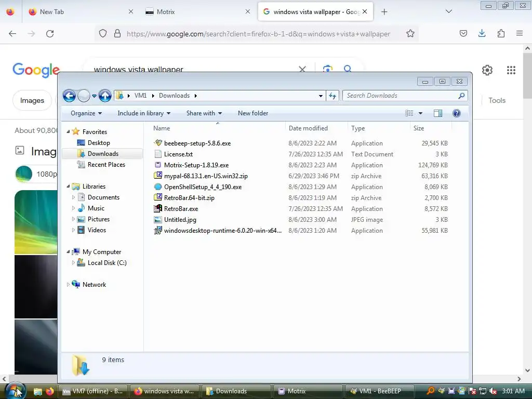The image size is (532, 399).
Task: Open Downloads in Favorites
Action: pos(103,154)
